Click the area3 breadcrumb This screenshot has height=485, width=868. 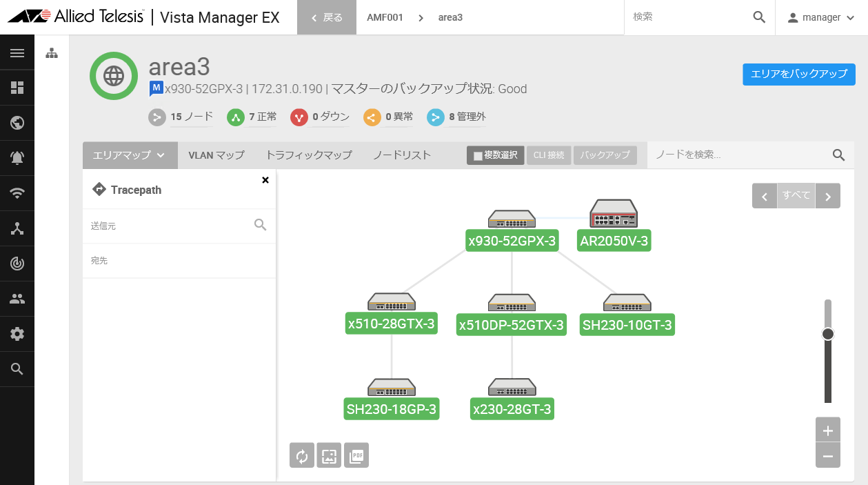(450, 17)
